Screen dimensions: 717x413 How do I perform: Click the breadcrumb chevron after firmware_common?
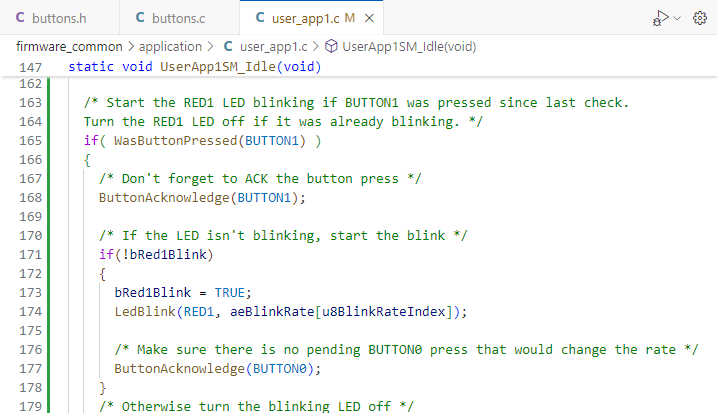(x=131, y=47)
